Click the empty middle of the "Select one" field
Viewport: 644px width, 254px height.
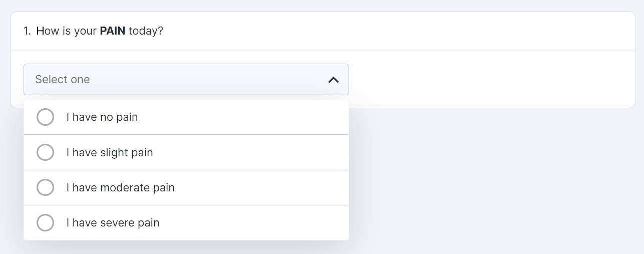point(200,80)
